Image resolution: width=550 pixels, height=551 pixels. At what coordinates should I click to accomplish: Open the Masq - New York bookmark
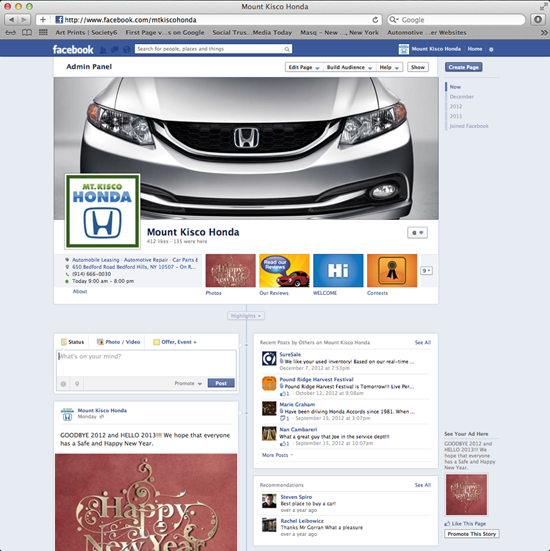pos(339,32)
